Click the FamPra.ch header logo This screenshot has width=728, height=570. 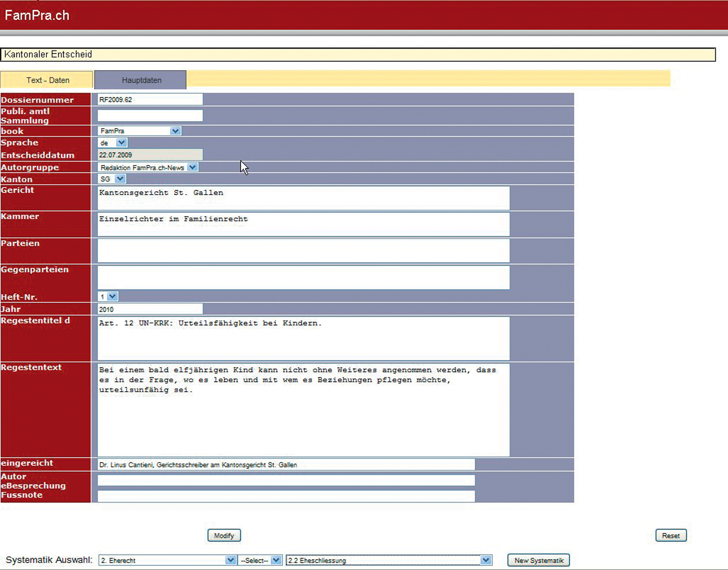tap(37, 15)
